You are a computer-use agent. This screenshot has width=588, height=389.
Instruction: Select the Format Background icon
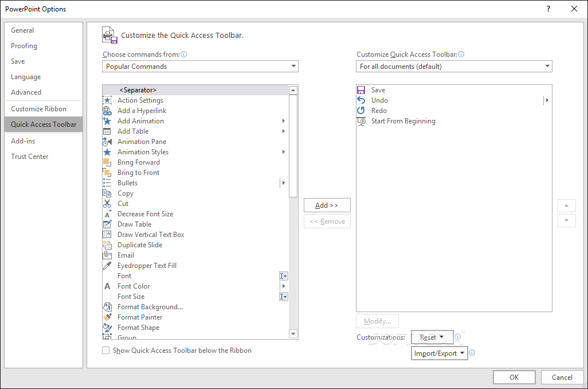107,307
